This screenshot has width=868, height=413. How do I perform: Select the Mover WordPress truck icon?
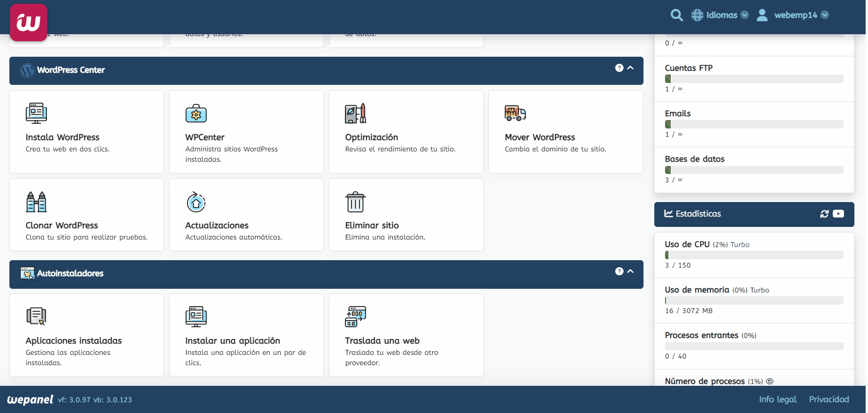[515, 113]
